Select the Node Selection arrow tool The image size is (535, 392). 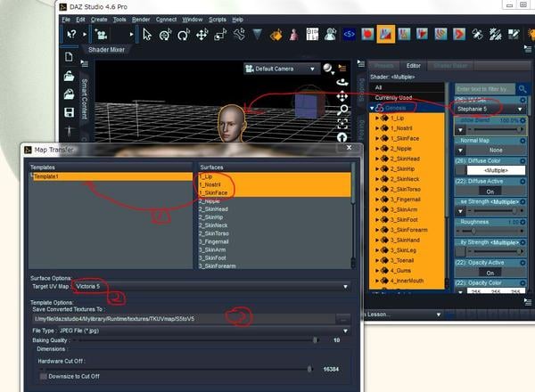147,35
